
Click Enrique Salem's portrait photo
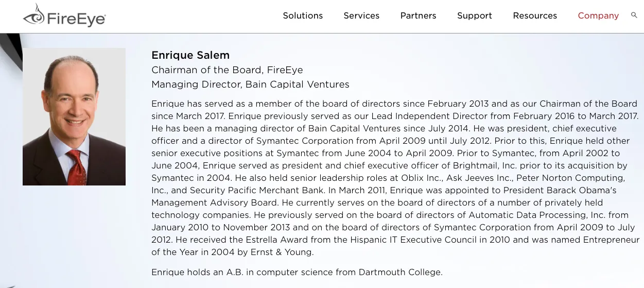point(74,116)
